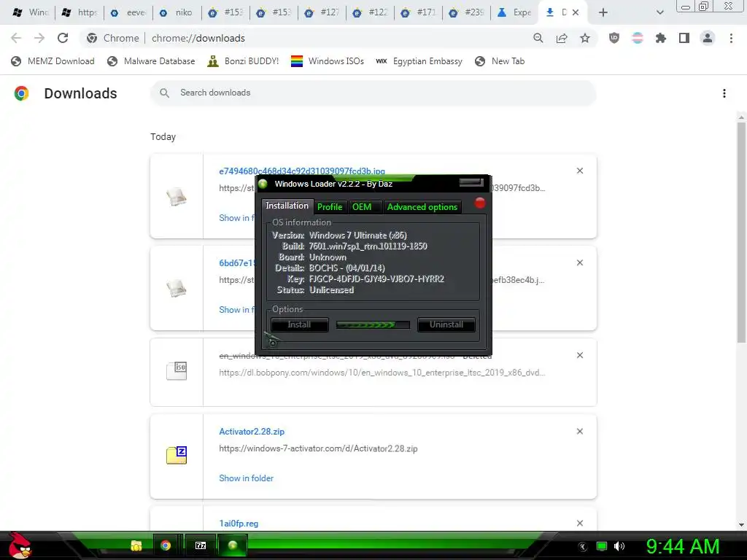Click Uninstall button in Windows Loader
This screenshot has width=747, height=560.
(x=446, y=324)
